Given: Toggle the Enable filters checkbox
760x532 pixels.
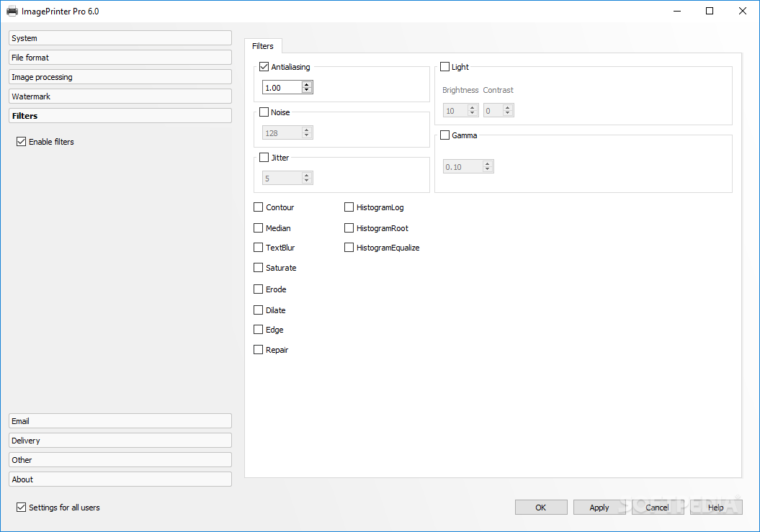Looking at the screenshot, I should click(x=22, y=142).
